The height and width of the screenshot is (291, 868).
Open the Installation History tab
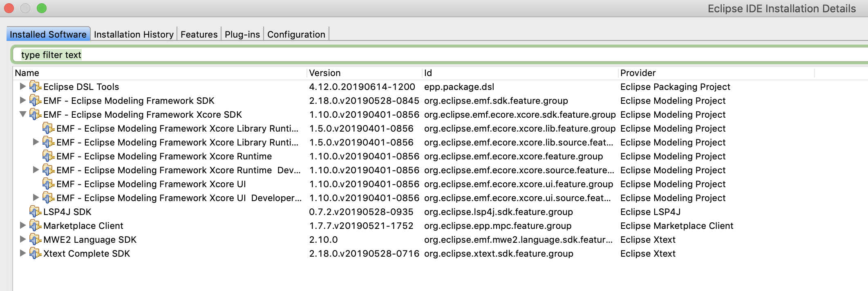point(134,34)
